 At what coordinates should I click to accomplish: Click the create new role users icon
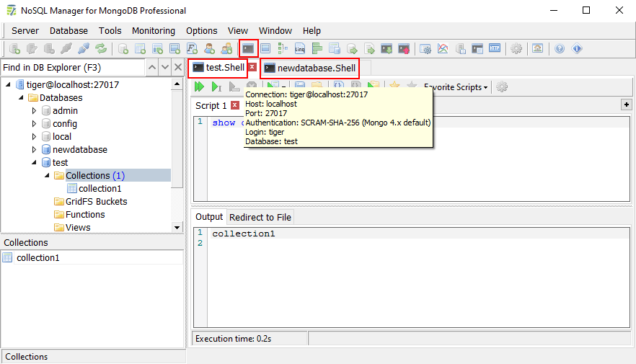pos(226,48)
